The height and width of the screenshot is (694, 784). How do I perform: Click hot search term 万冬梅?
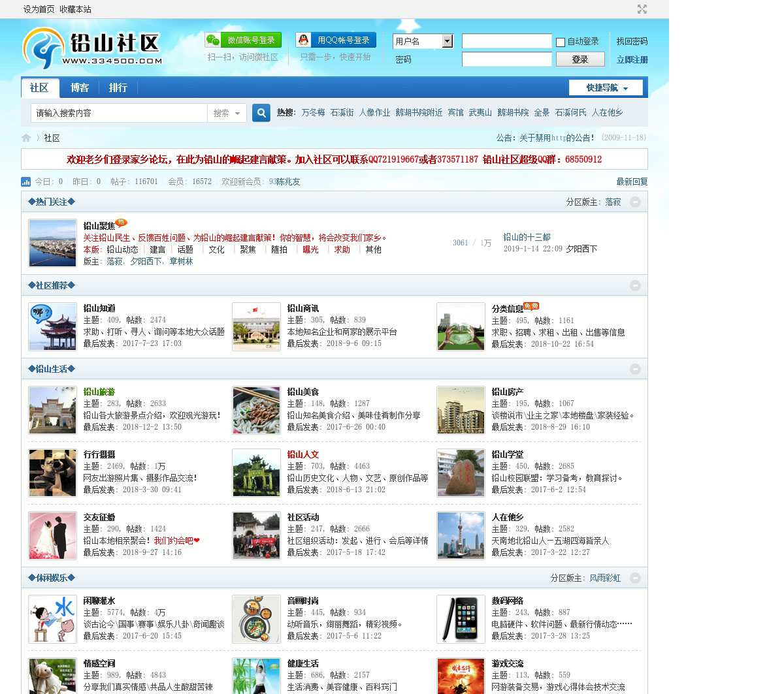click(x=313, y=112)
